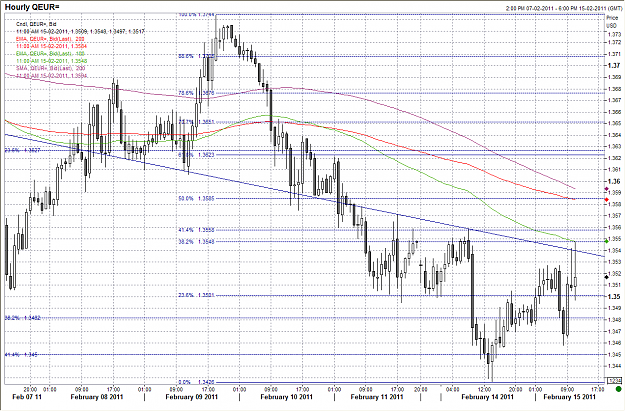Click the red legend value '1.3584' line
Viewport: 625px width, 411px height.
coord(51,46)
